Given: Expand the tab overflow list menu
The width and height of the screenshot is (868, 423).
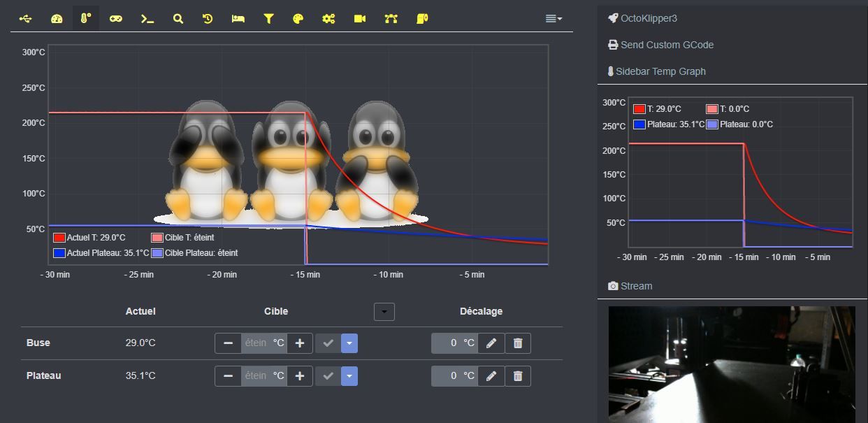Looking at the screenshot, I should pos(554,19).
